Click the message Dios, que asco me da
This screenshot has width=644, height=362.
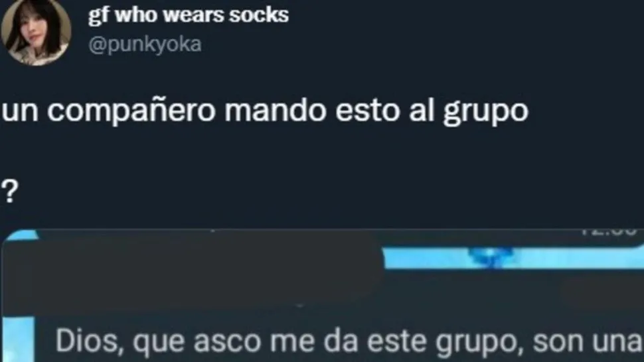[349, 341]
